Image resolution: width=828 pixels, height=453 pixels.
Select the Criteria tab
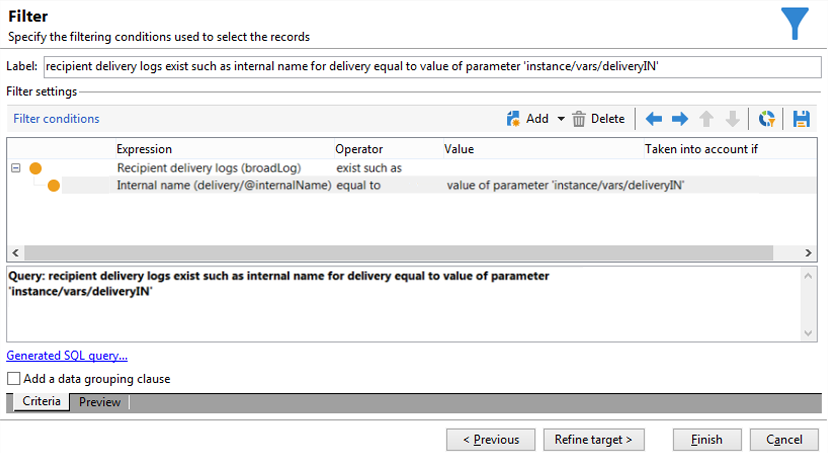[x=41, y=402]
